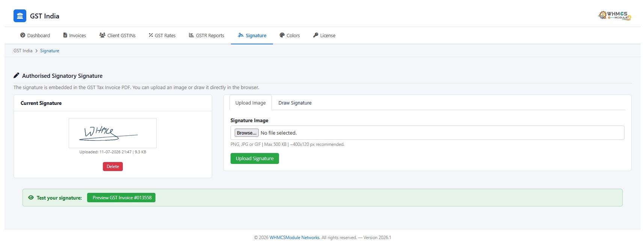The image size is (644, 250).
Task: Click the Client GSTINs people icon
Action: pyautogui.click(x=102, y=35)
